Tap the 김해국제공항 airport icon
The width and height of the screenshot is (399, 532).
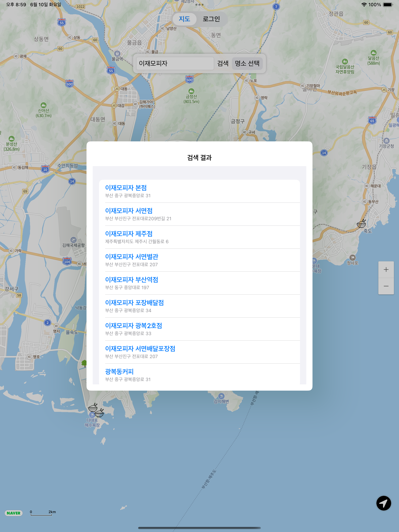[73, 240]
